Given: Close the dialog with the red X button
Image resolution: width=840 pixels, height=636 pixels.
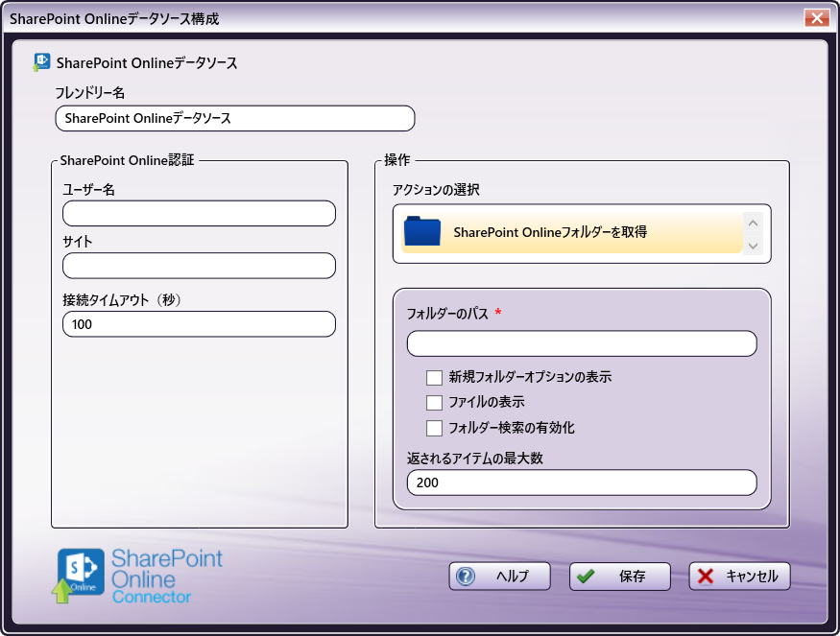Looking at the screenshot, I should pyautogui.click(x=817, y=17).
